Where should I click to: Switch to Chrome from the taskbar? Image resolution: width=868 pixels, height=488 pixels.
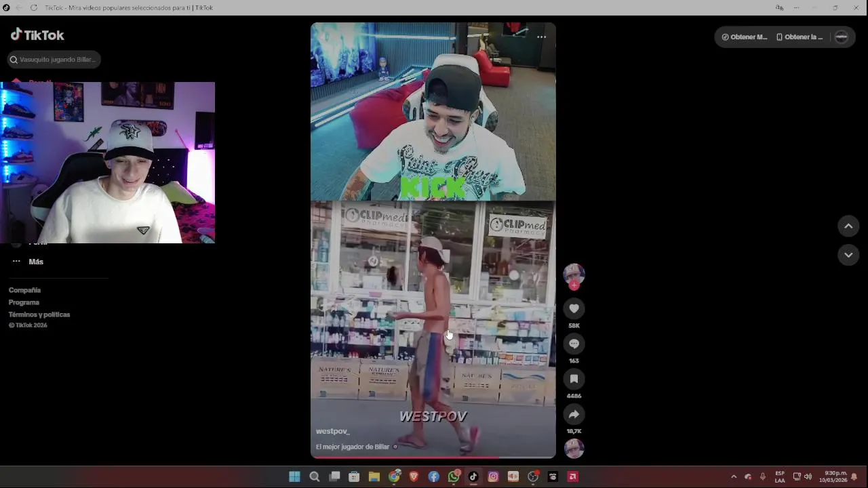click(394, 476)
